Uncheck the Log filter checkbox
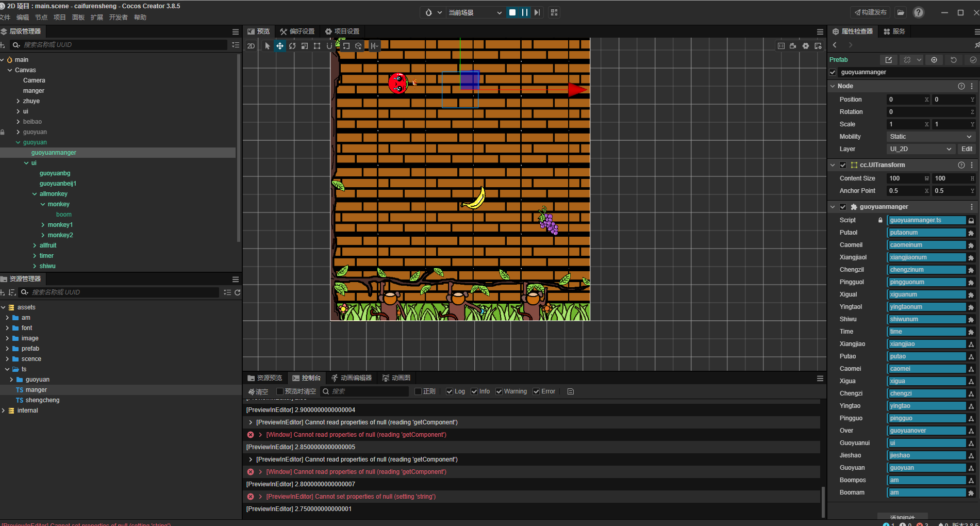The height and width of the screenshot is (526, 980). pos(450,391)
